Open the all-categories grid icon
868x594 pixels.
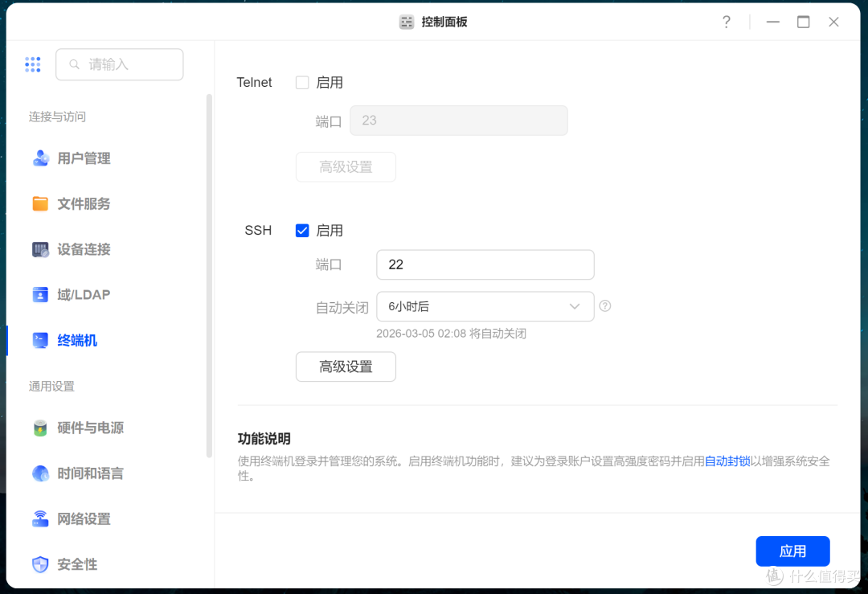pos(33,64)
